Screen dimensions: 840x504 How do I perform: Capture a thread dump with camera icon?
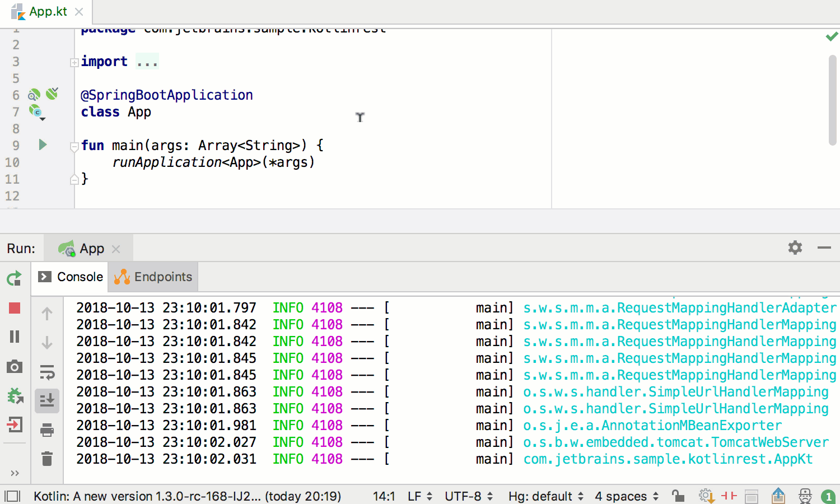pos(13,366)
